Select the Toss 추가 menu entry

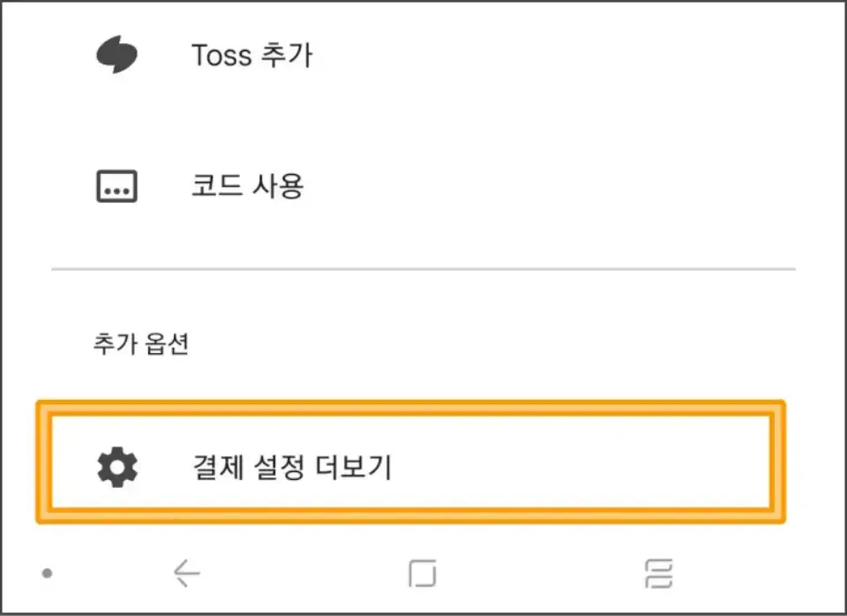click(253, 55)
